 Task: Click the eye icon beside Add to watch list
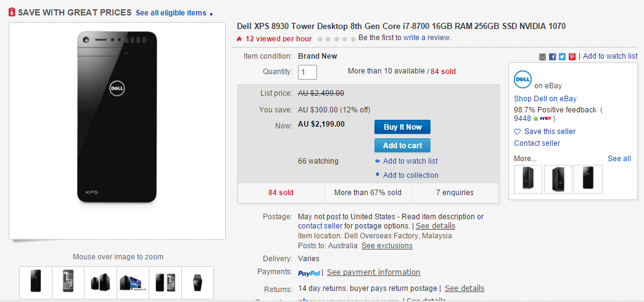(x=378, y=161)
